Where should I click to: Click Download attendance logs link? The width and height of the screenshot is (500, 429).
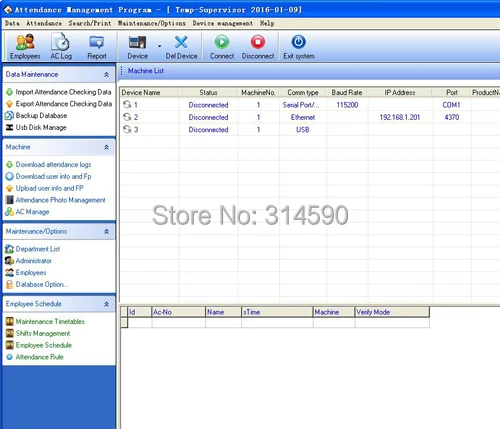click(53, 165)
